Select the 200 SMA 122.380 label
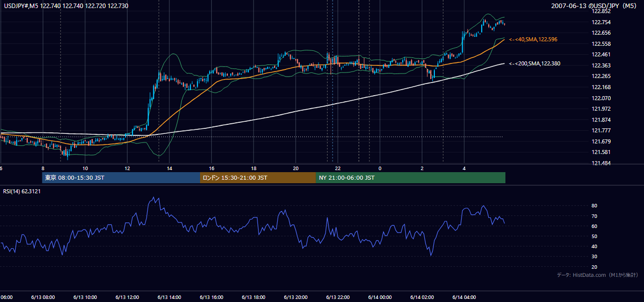The image size is (644, 302). coord(535,64)
